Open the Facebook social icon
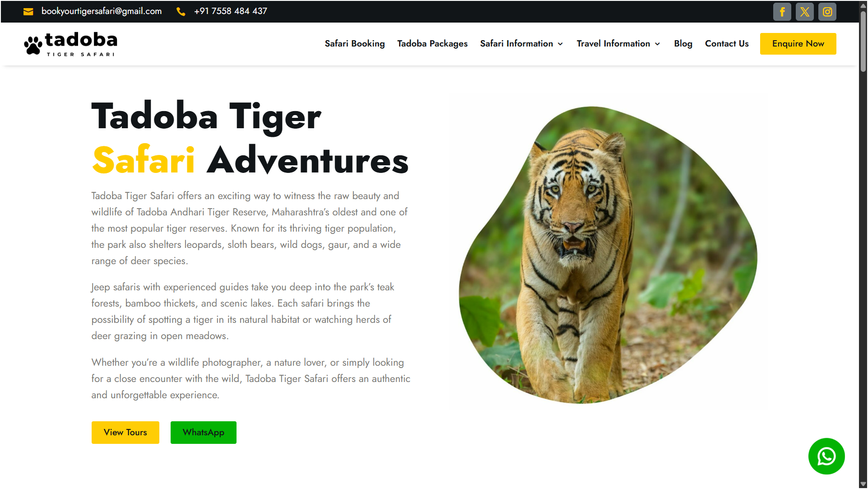The image size is (868, 489). click(x=782, y=12)
